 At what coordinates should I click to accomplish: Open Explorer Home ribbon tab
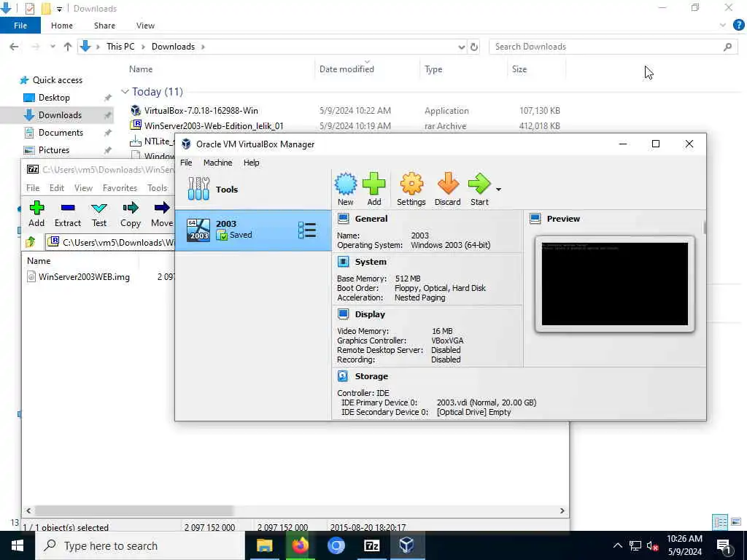(x=62, y=26)
